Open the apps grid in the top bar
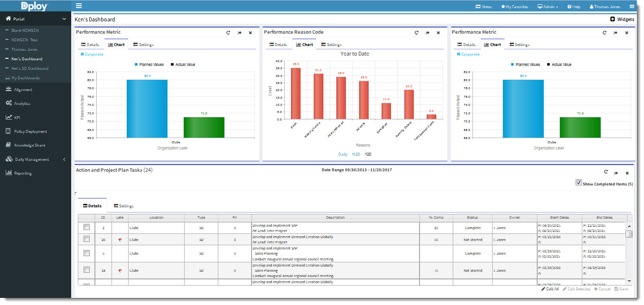644x305 pixels. point(632,6)
